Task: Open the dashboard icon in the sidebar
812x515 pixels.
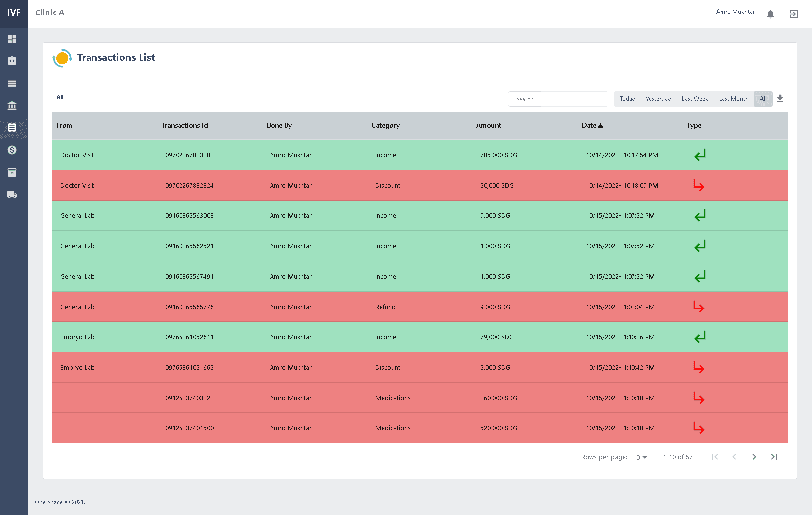Action: point(13,39)
